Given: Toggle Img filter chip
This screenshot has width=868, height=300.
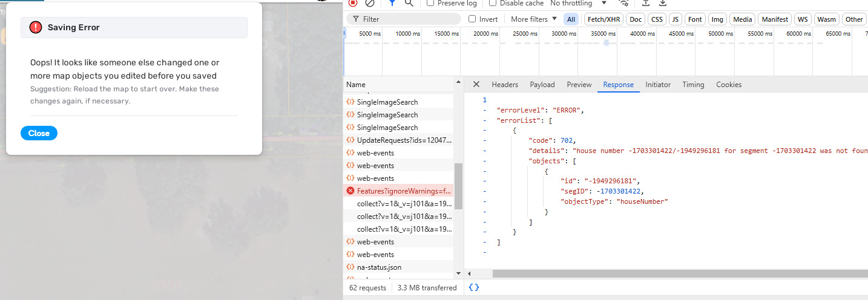Looking at the screenshot, I should tap(717, 19).
